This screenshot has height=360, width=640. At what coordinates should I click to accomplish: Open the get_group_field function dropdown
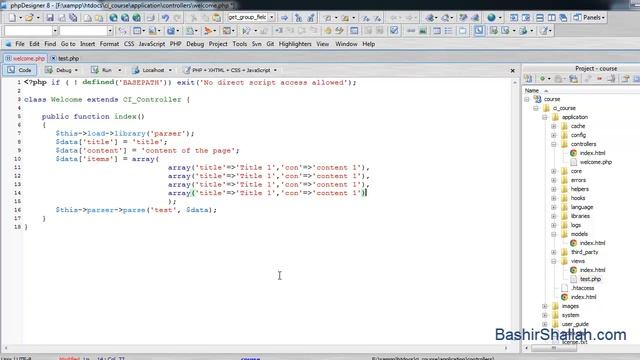271,18
